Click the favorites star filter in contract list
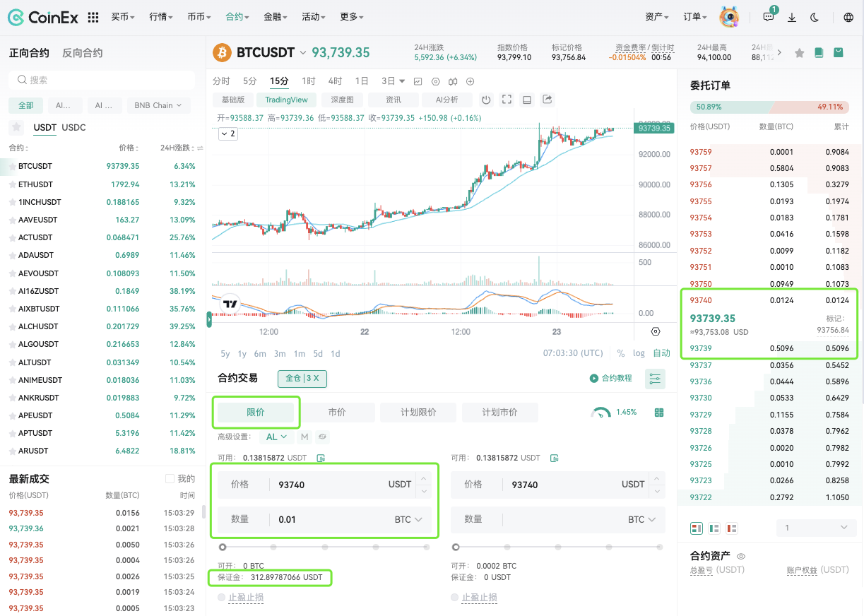 [16, 127]
